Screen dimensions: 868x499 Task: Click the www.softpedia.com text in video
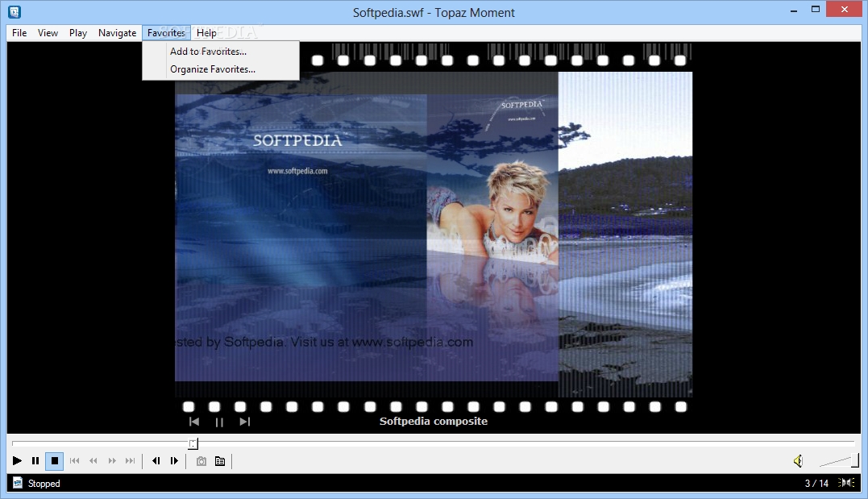297,171
